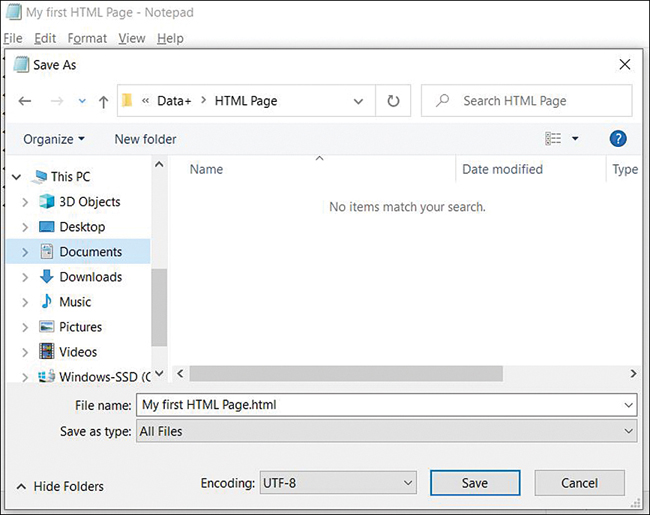Click the forward navigation arrow
The height and width of the screenshot is (515, 650).
coord(57,101)
